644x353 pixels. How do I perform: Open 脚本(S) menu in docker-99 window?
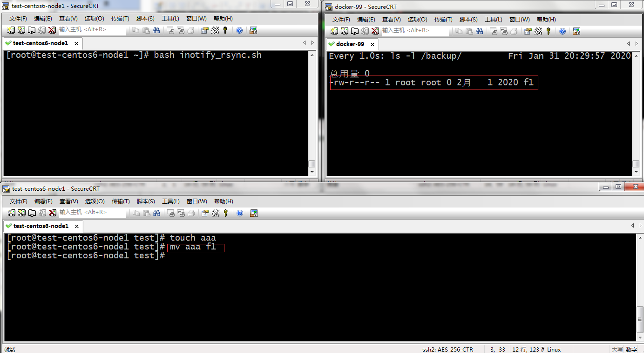468,20
